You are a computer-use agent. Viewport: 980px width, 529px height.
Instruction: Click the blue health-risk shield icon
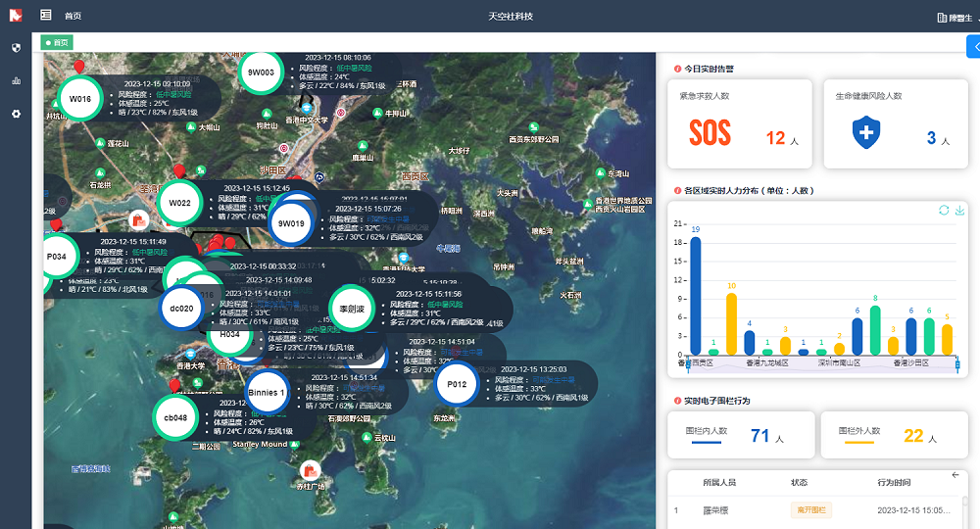tap(866, 132)
